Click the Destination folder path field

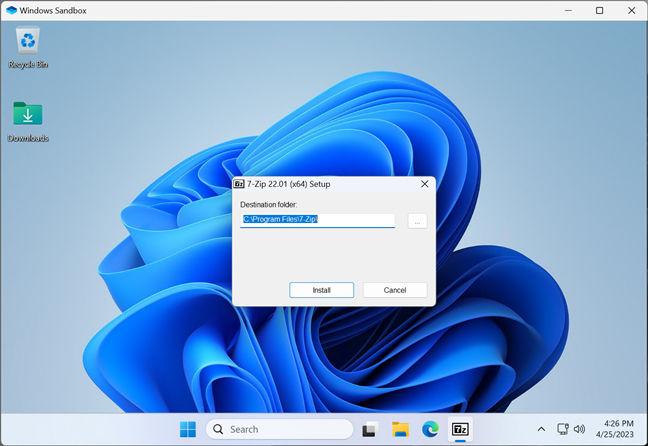(317, 220)
